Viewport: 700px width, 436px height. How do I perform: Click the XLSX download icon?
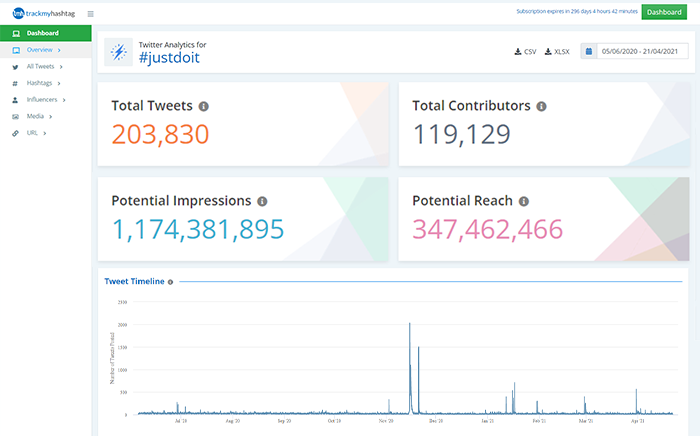tap(548, 52)
